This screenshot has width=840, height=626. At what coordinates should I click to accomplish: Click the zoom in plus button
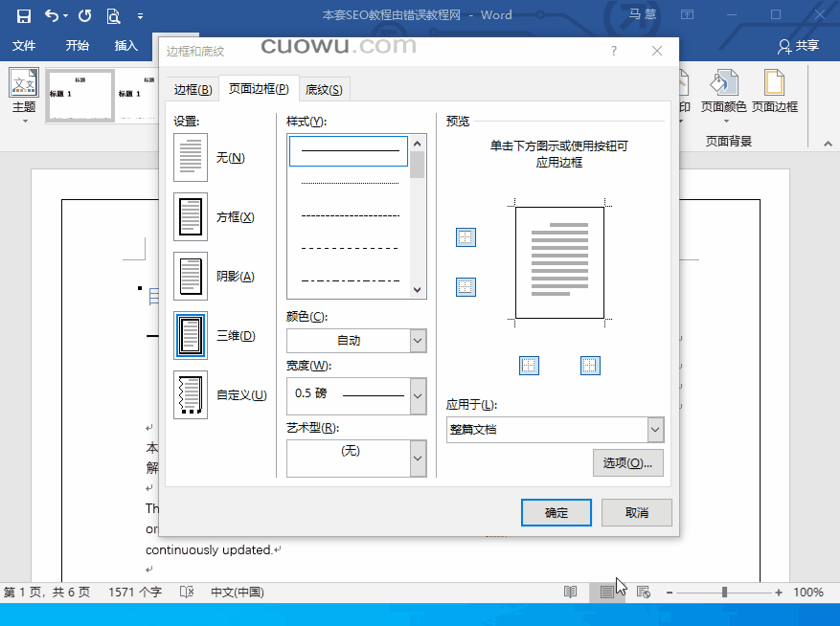779,592
